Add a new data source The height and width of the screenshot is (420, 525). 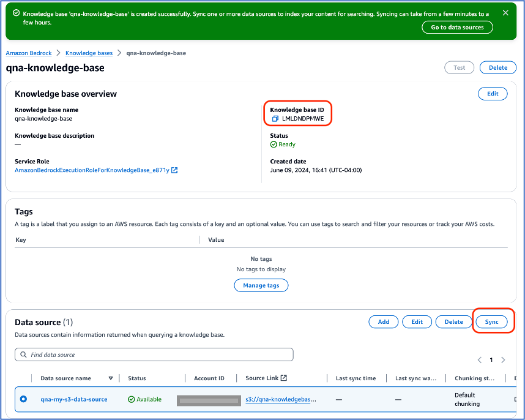coord(383,321)
